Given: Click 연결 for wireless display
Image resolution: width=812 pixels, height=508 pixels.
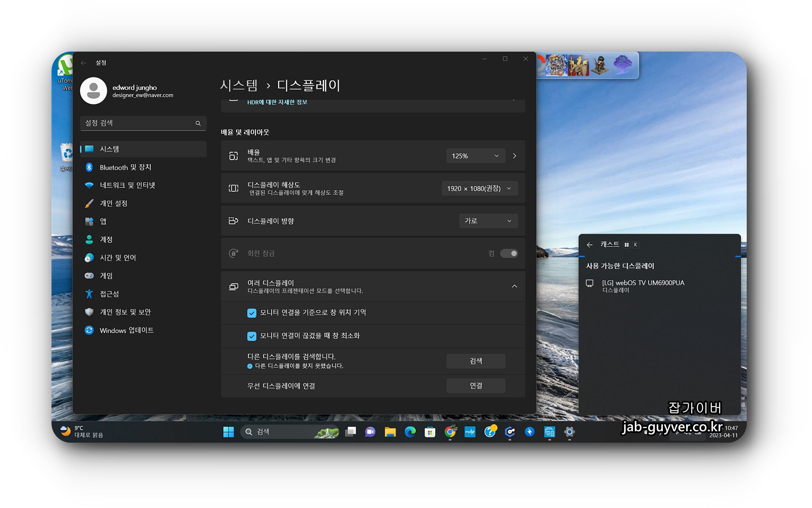Looking at the screenshot, I should point(476,385).
